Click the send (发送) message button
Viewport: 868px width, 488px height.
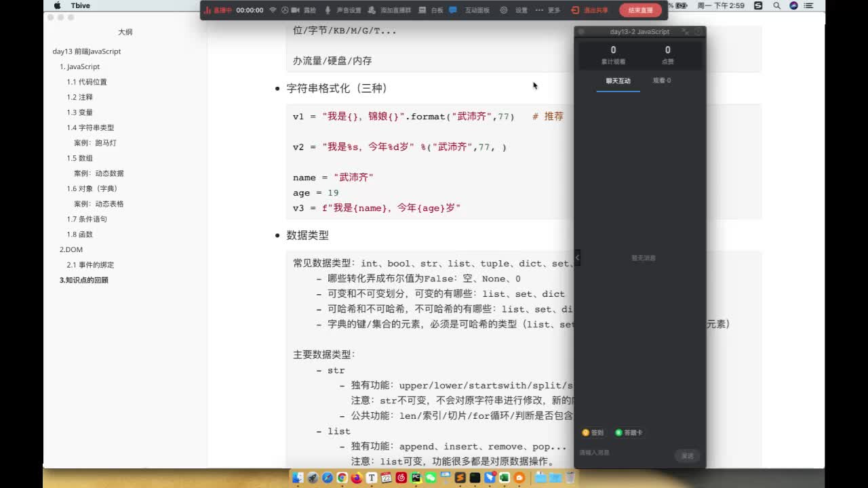click(x=688, y=455)
